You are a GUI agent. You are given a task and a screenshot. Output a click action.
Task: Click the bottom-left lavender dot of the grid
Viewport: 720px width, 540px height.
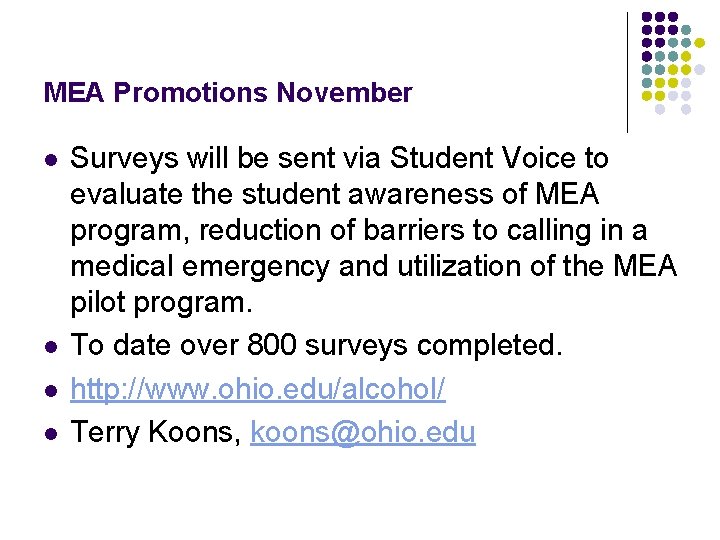pos(660,109)
